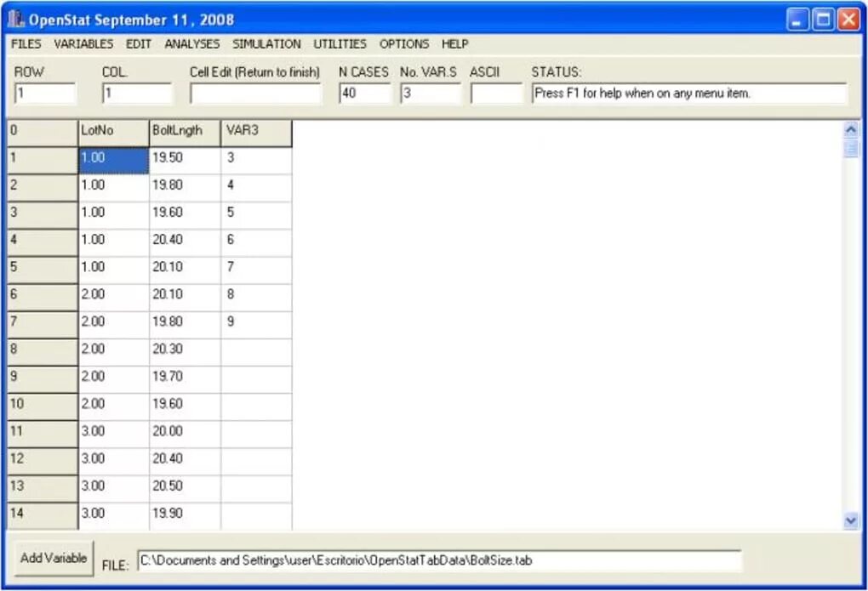Click BoltLngth cell in row 7

(x=185, y=325)
